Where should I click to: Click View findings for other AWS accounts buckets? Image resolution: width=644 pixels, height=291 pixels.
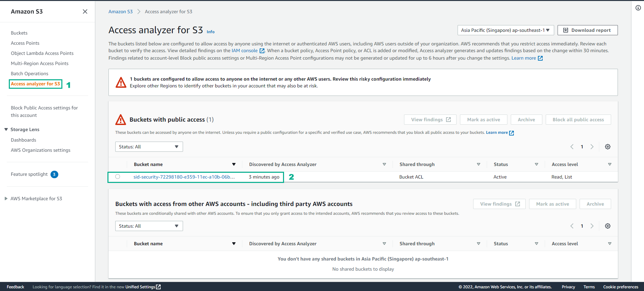coord(499,204)
